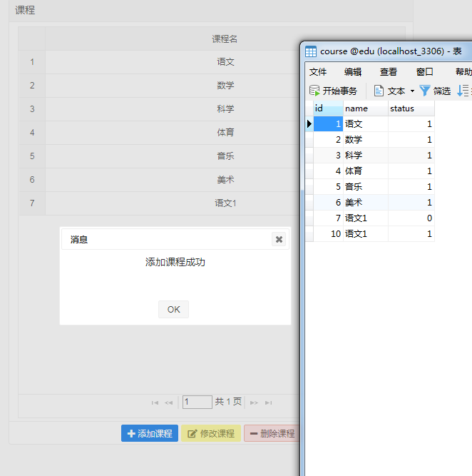
Task: Go to first page pagination icon
Action: pyautogui.click(x=155, y=402)
